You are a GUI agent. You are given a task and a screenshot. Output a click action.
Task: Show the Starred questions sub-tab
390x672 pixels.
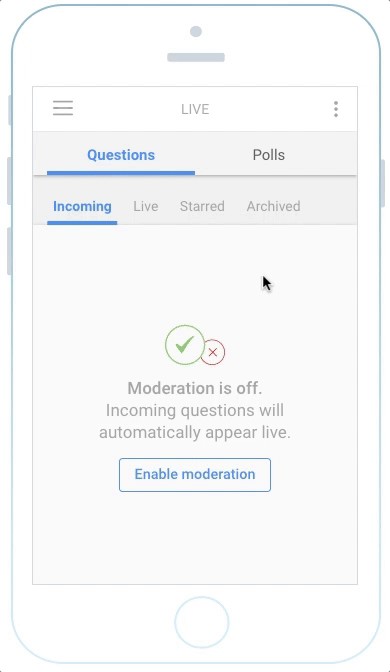coord(202,207)
